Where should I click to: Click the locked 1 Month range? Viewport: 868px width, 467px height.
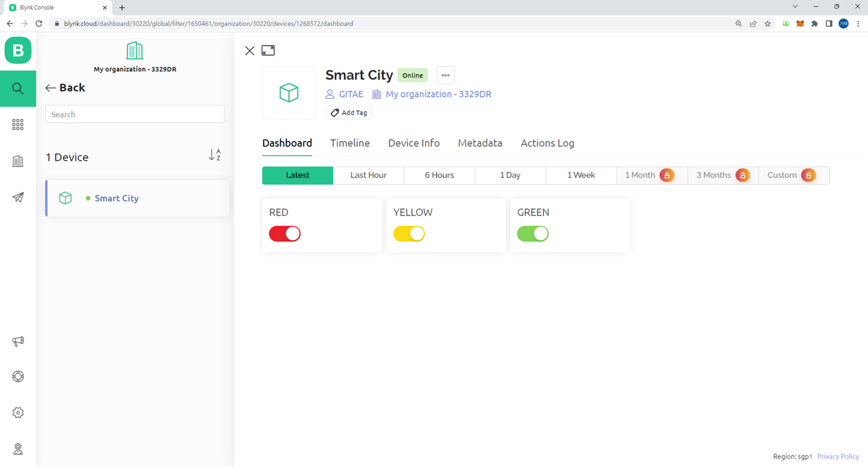click(x=652, y=175)
